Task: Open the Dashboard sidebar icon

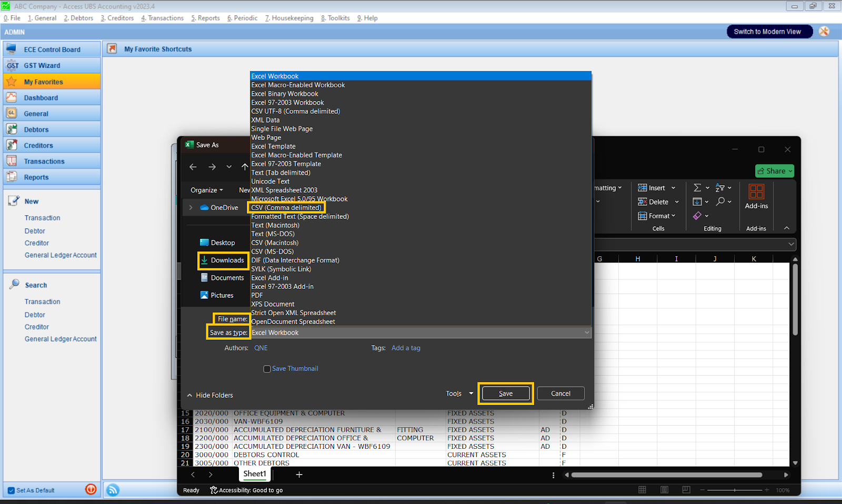Action: (x=12, y=97)
